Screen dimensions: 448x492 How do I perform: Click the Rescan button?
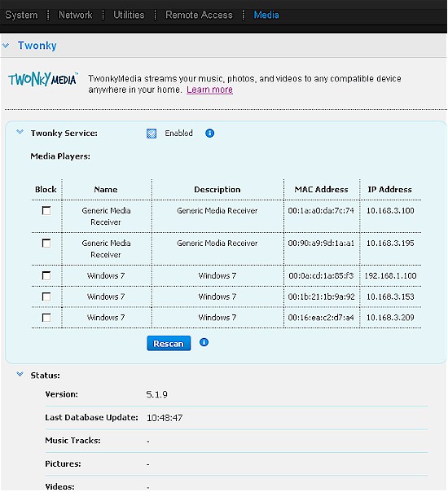point(169,344)
